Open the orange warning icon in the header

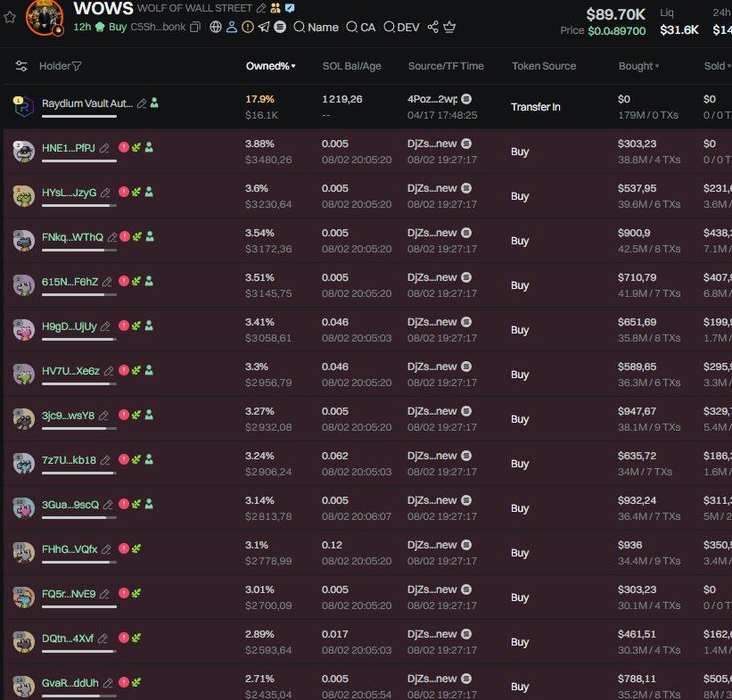click(248, 27)
